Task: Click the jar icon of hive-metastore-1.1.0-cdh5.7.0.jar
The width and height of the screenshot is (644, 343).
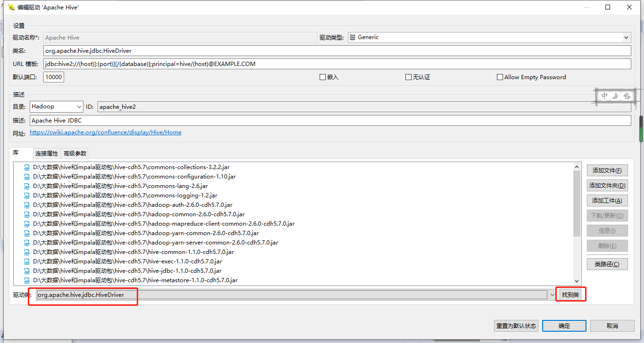Action: click(x=27, y=280)
